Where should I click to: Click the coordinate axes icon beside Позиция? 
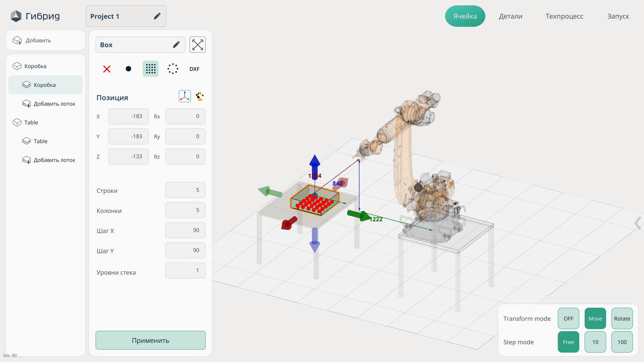[185, 97]
